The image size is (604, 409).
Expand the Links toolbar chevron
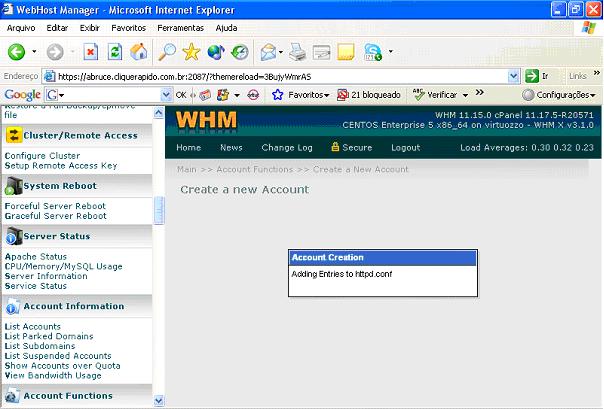pyautogui.click(x=597, y=73)
